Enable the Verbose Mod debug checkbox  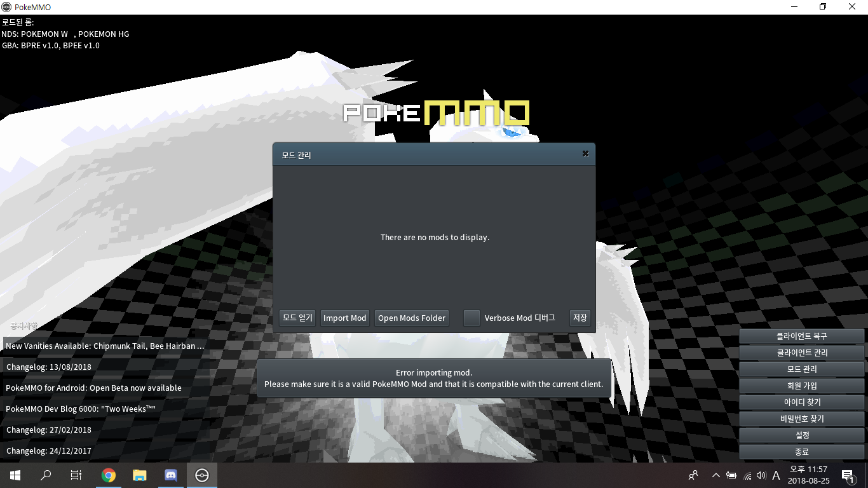(471, 318)
